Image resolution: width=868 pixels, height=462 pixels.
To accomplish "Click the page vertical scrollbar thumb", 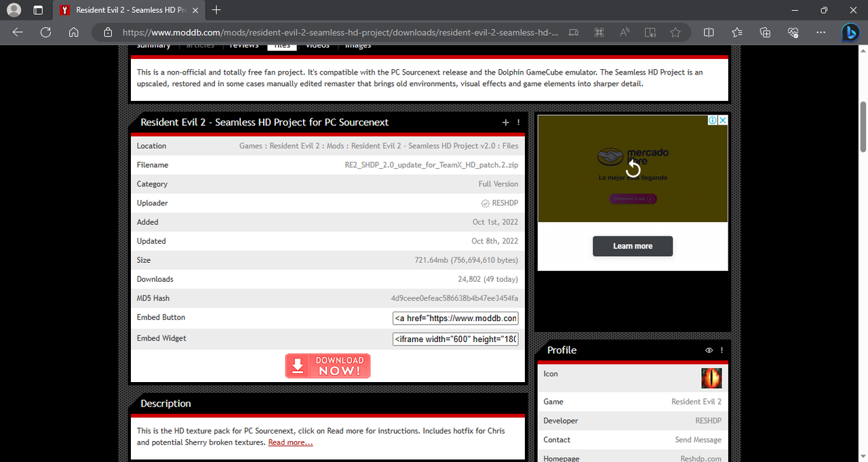I will pyautogui.click(x=863, y=127).
